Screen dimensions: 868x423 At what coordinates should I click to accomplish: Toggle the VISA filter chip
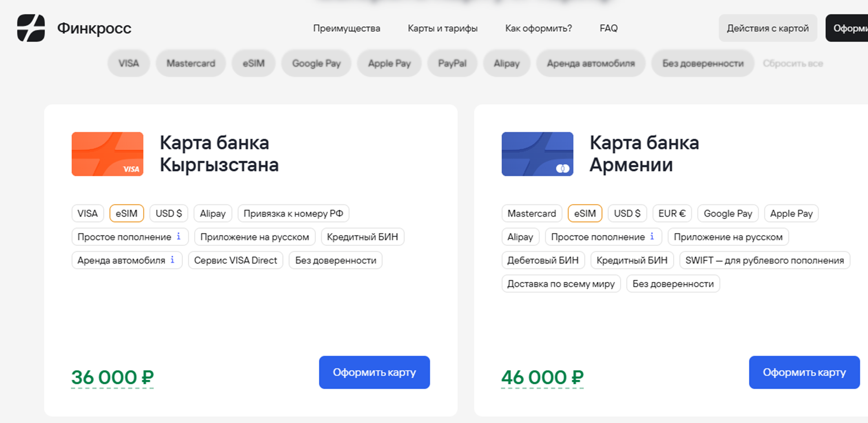point(129,63)
